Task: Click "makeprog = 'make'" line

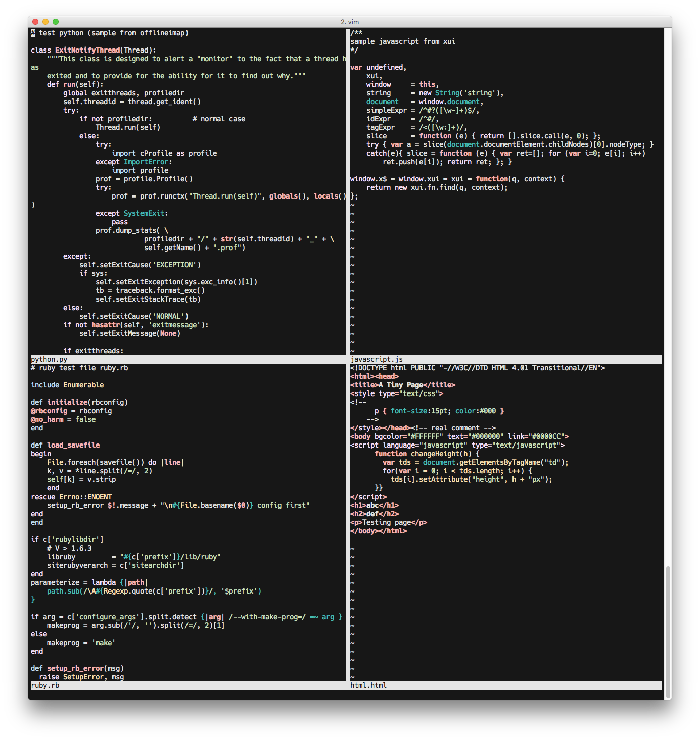Action: click(81, 643)
